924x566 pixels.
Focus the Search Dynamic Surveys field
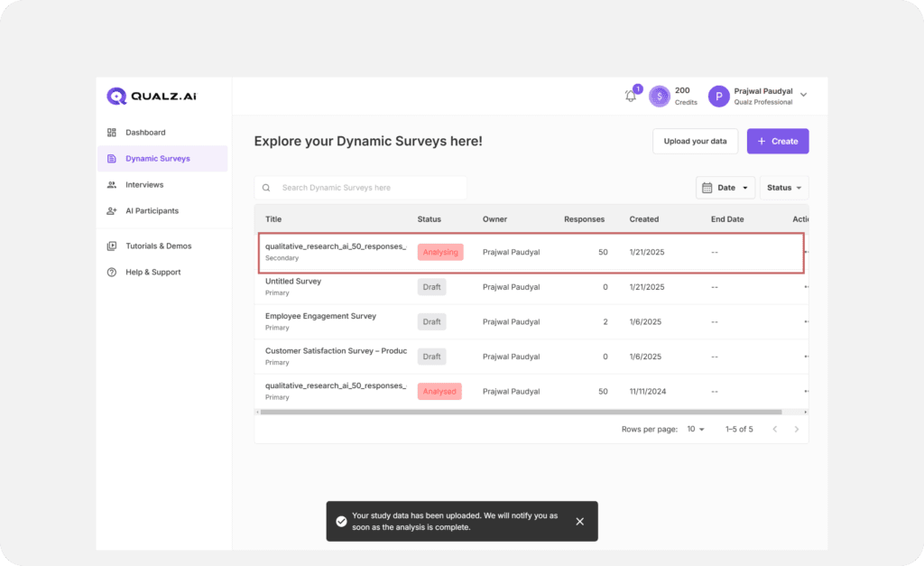(x=370, y=188)
